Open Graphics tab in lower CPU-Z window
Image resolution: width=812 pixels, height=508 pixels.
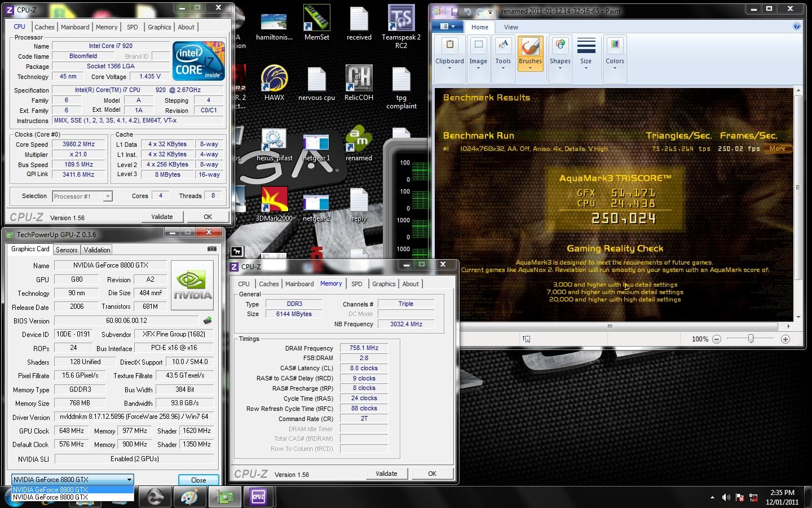coord(383,284)
